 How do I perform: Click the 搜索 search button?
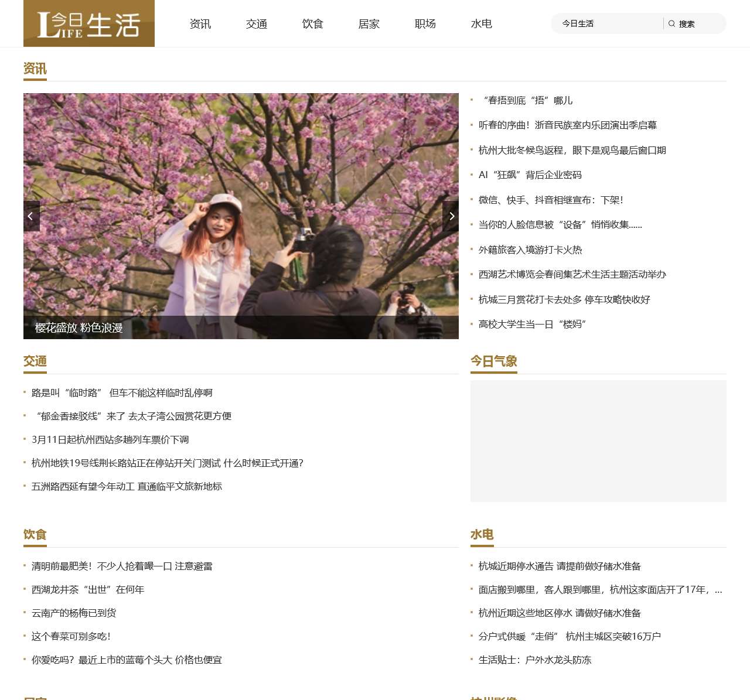(687, 24)
